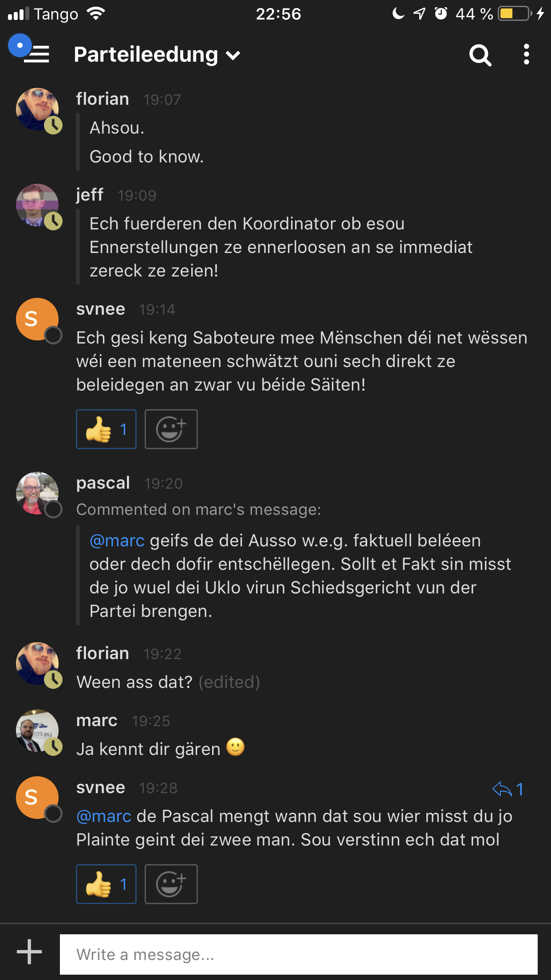Tap florian's avatar at 19:07
This screenshot has height=980, width=551.
(37, 109)
